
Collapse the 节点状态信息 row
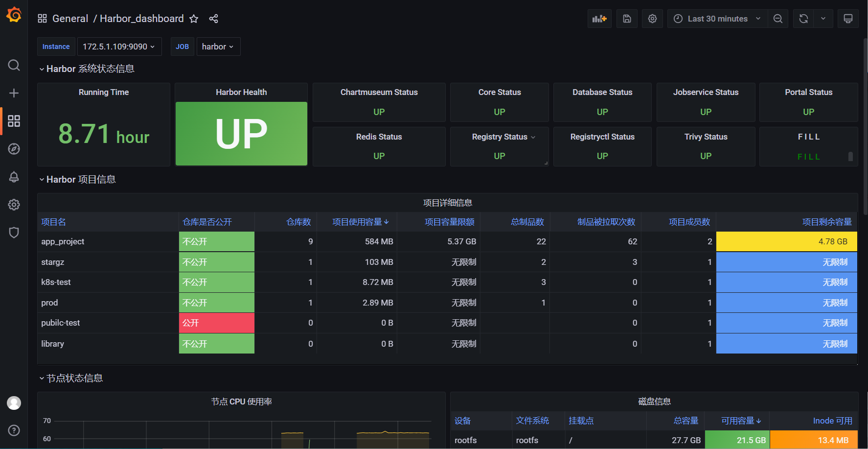pyautogui.click(x=70, y=378)
